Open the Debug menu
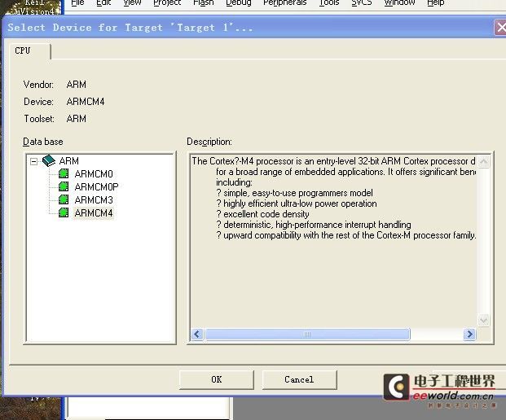 click(239, 3)
